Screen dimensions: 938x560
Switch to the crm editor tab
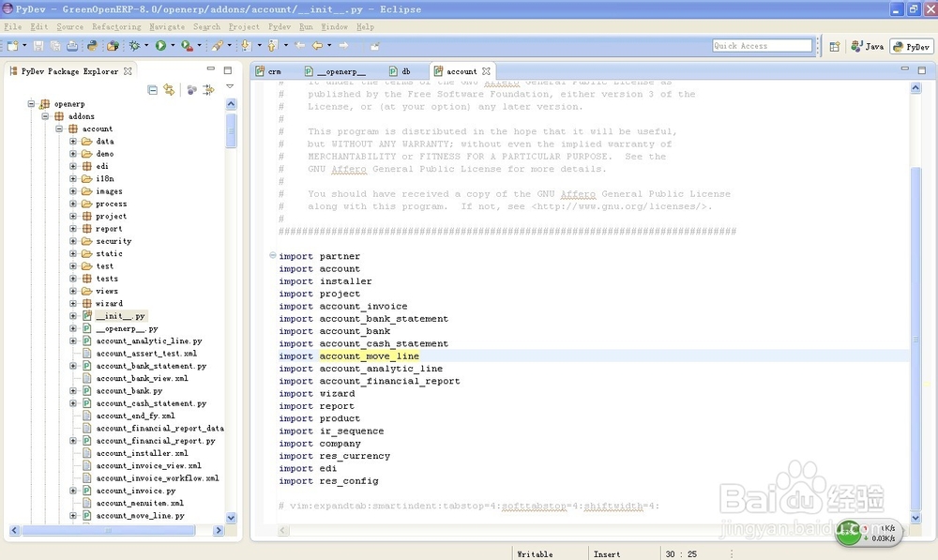(x=268, y=71)
